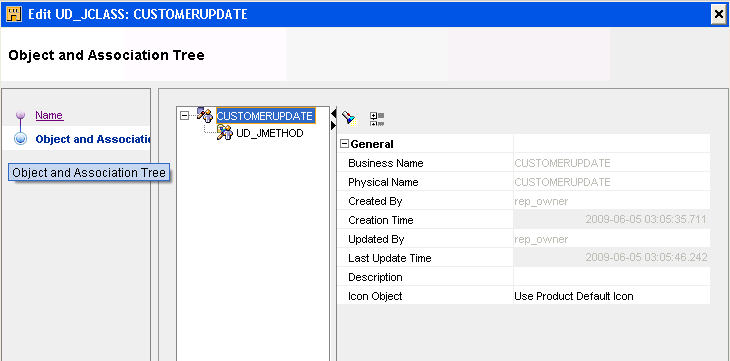
Task: Click the Object and Association Tree page heading
Action: point(106,55)
